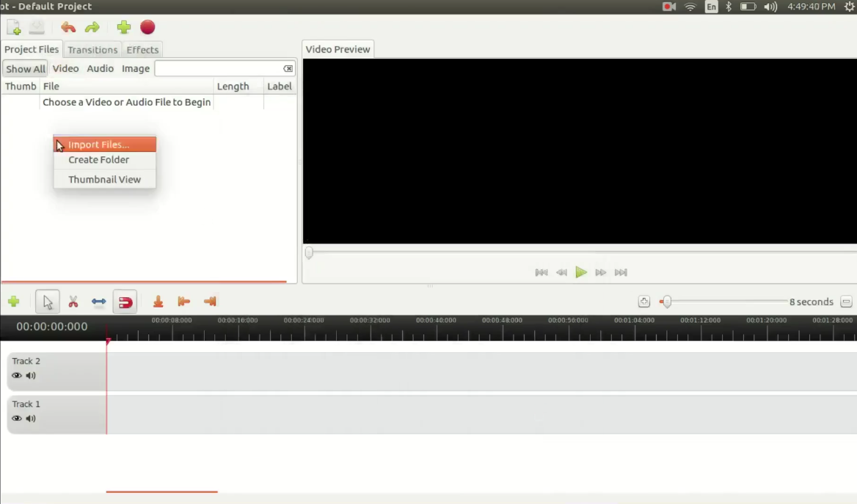The height and width of the screenshot is (504, 857).
Task: Mute Track 2 speaker icon
Action: (x=31, y=376)
